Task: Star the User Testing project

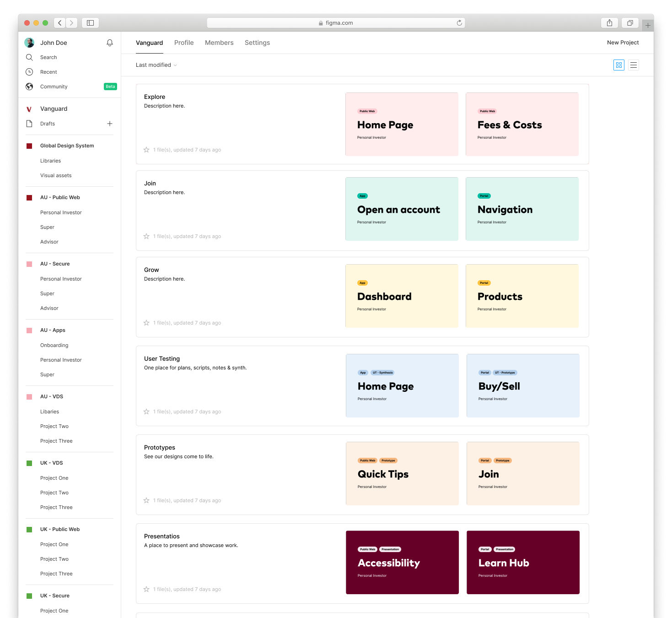Action: click(146, 412)
